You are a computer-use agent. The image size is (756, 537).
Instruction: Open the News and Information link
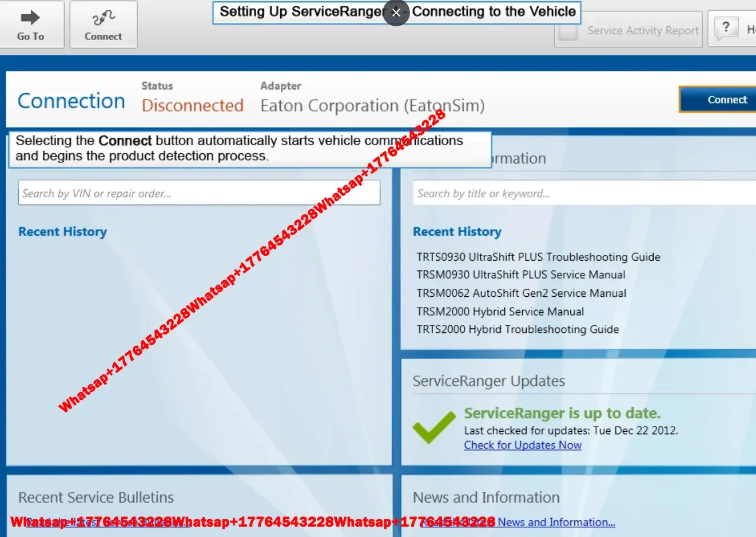pyautogui.click(x=556, y=522)
